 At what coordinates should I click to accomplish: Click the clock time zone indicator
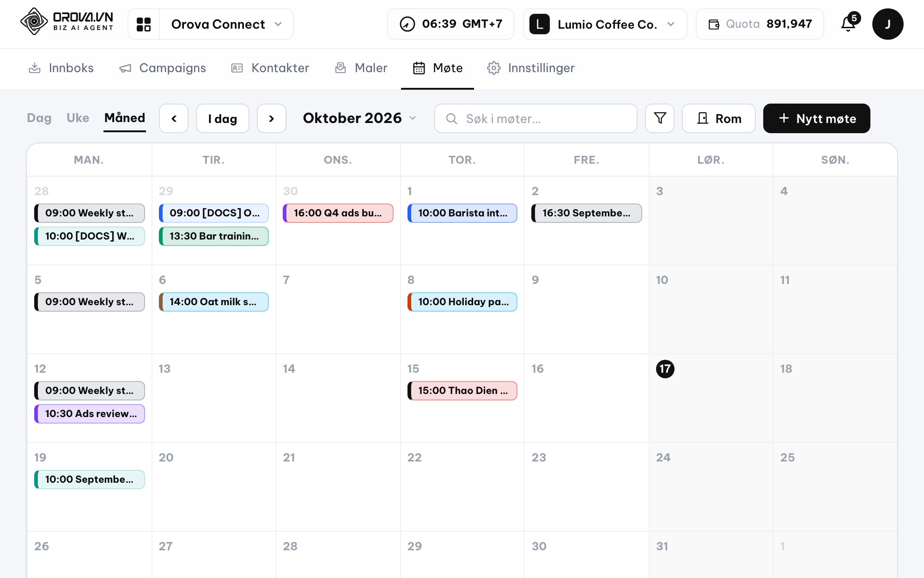(450, 24)
